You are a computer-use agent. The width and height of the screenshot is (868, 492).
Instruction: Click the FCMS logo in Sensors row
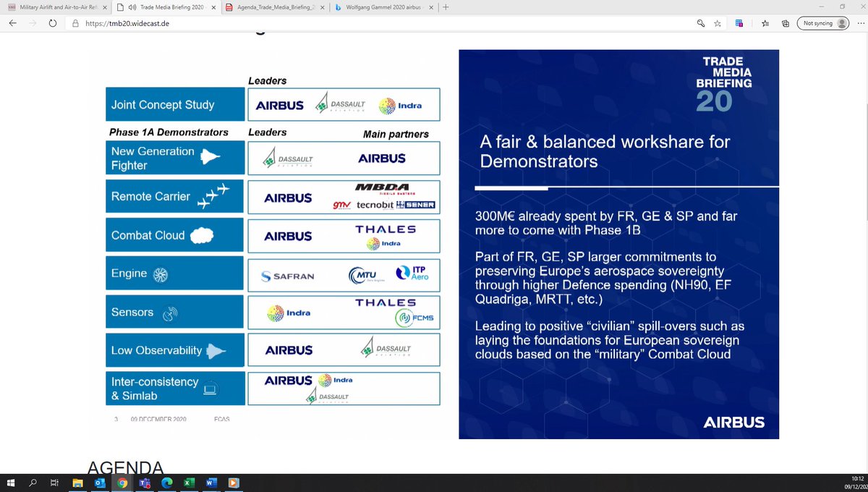pyautogui.click(x=414, y=318)
